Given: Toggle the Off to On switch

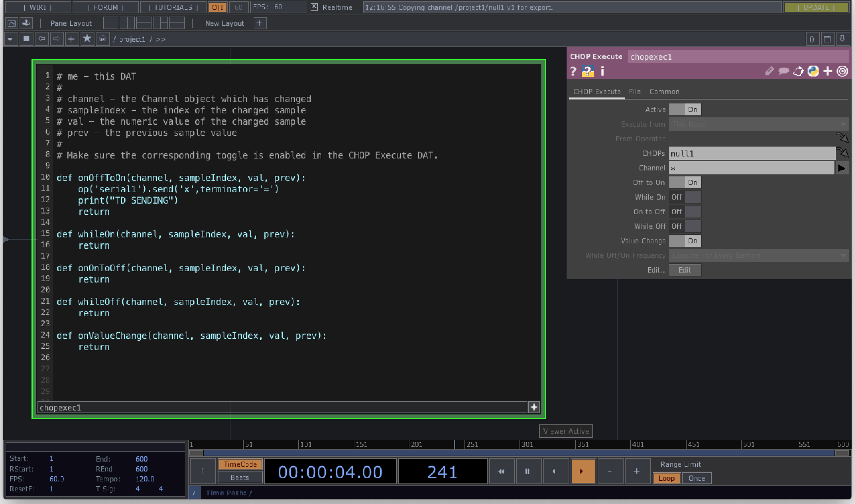Looking at the screenshot, I should pyautogui.click(x=685, y=183).
